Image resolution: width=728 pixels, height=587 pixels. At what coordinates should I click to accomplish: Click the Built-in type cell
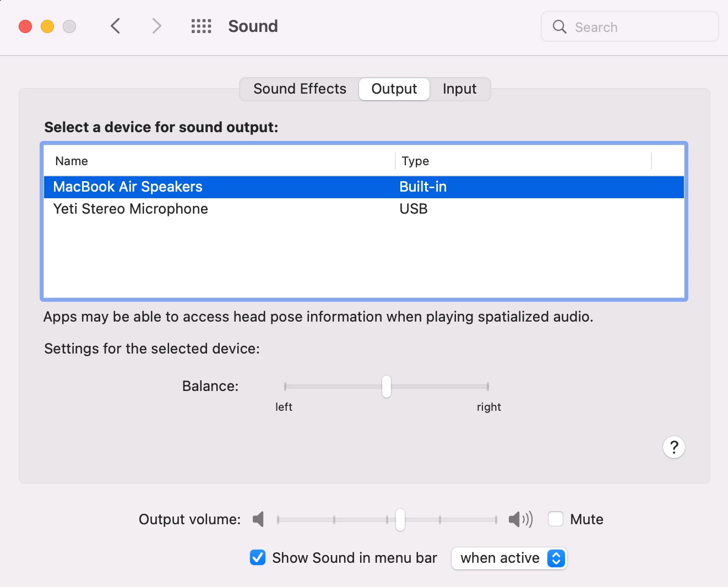(x=423, y=187)
